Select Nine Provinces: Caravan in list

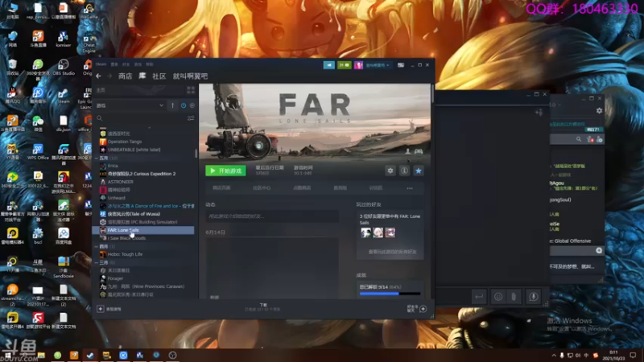click(146, 286)
